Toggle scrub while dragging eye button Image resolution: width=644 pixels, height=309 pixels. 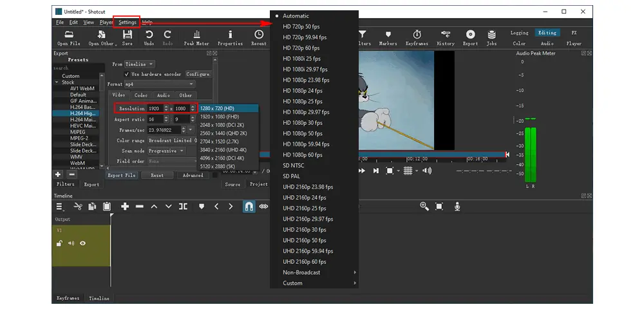263,207
